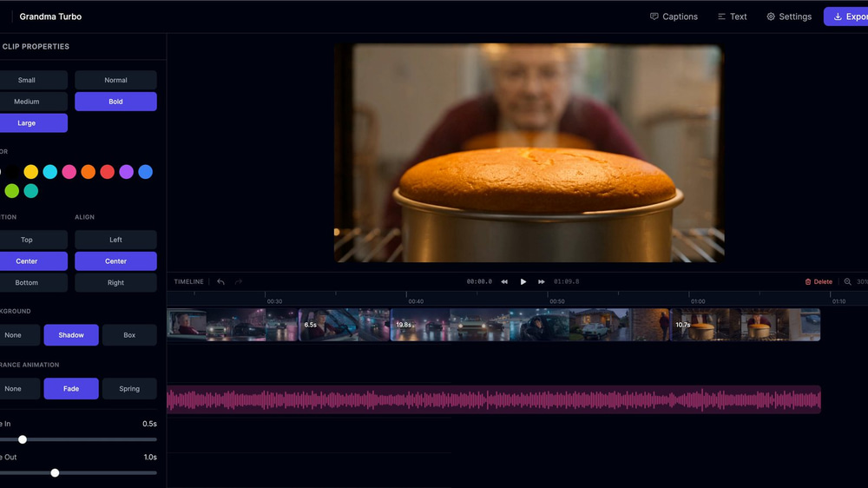The height and width of the screenshot is (488, 868).
Task: Export the project
Action: tap(846, 16)
